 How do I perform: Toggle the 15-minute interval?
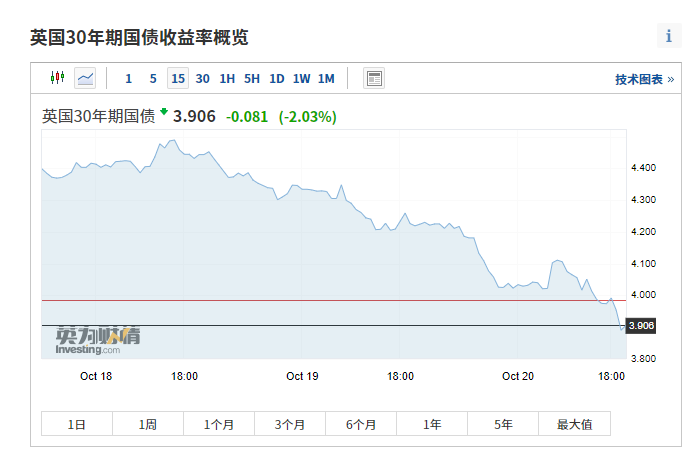pyautogui.click(x=178, y=79)
